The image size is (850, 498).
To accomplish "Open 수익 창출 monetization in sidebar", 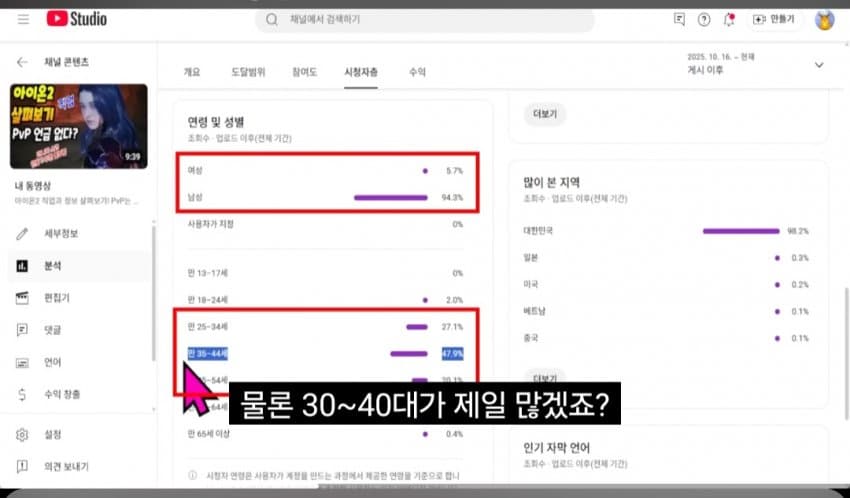I will tap(60, 394).
